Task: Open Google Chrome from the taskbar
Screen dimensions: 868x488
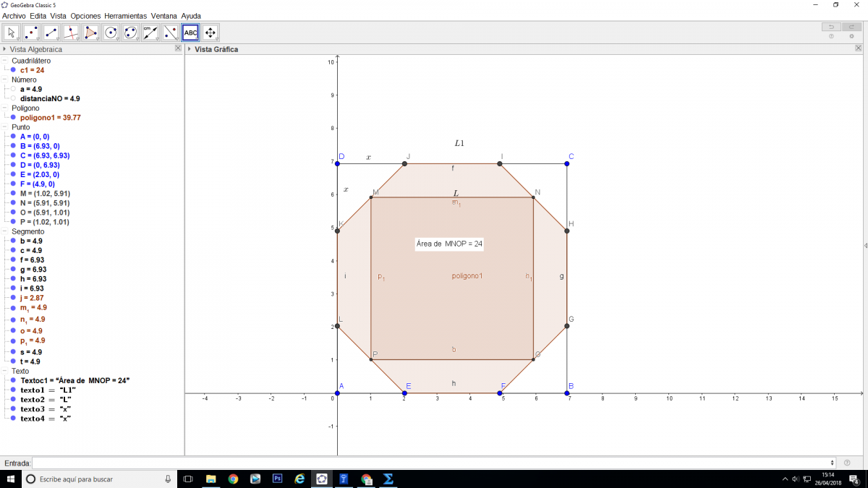Action: click(233, 479)
